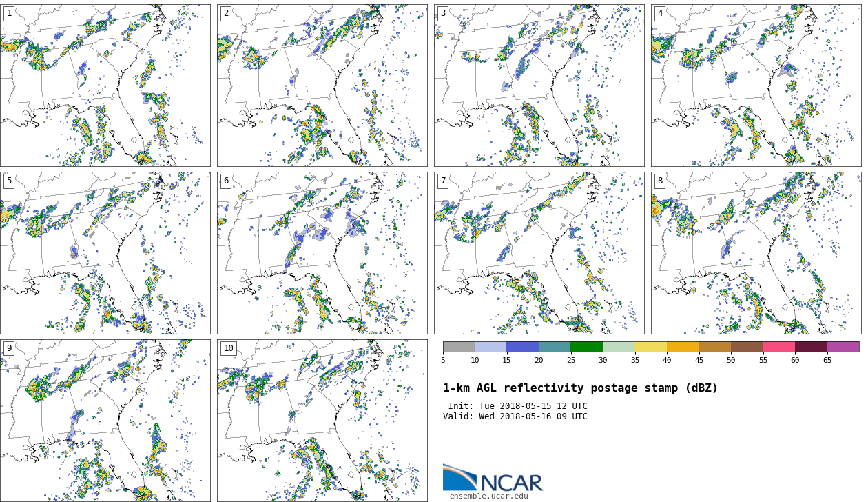Select the orange 40-45 dBZ swatch
The height and width of the screenshot is (502, 868).
coord(683,347)
